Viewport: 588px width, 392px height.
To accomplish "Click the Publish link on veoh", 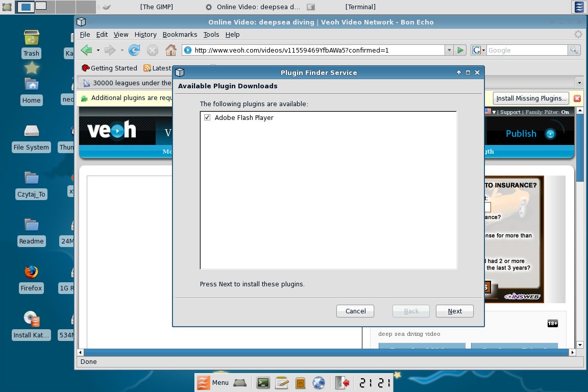I will [521, 134].
